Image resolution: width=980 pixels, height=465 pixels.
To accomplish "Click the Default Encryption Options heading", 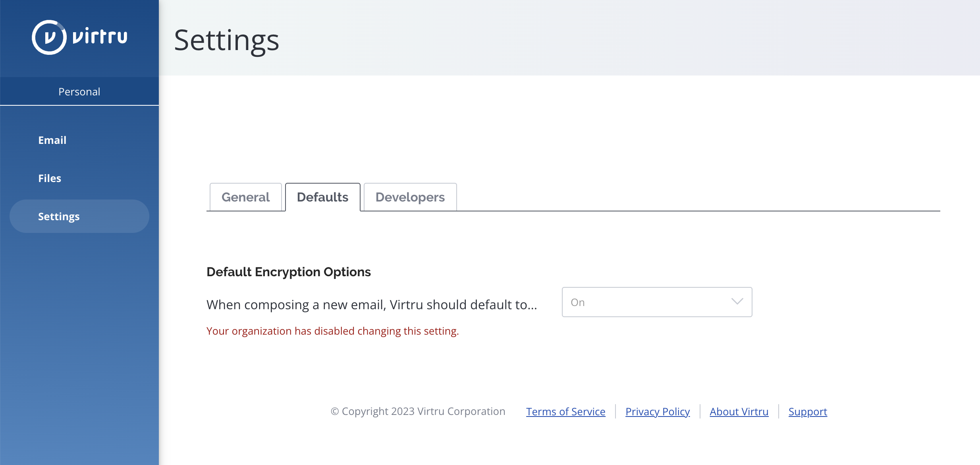I will [289, 272].
